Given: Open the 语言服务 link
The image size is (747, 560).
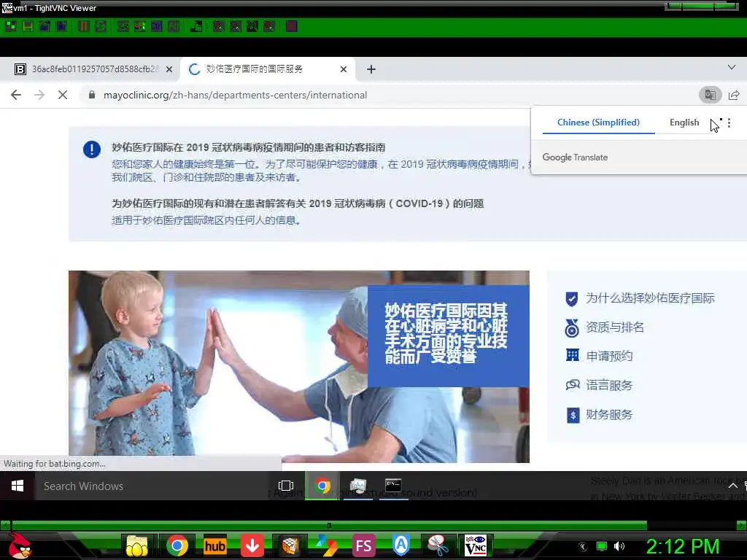Looking at the screenshot, I should coord(609,385).
